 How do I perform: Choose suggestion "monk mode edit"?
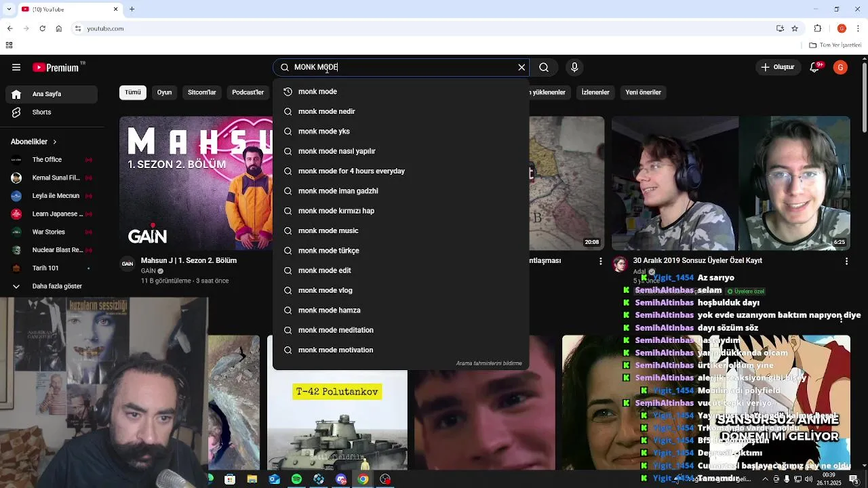[401, 270]
